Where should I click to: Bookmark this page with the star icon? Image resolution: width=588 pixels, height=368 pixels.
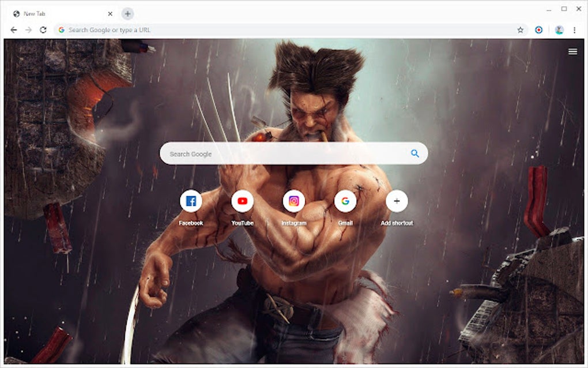coord(519,29)
